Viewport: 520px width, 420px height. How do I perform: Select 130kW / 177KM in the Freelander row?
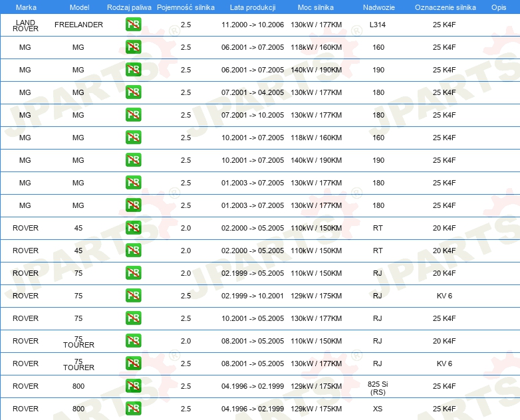point(316,25)
